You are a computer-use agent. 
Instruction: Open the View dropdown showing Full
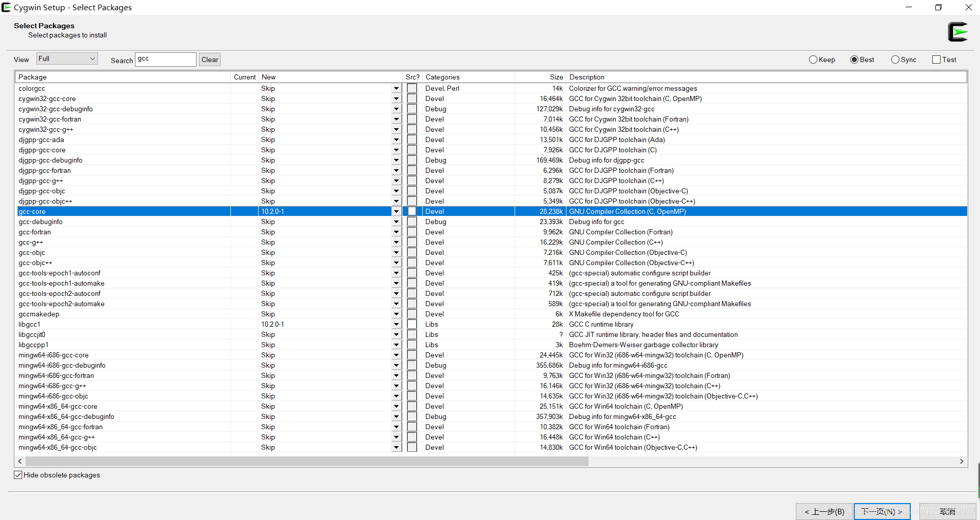(x=67, y=59)
